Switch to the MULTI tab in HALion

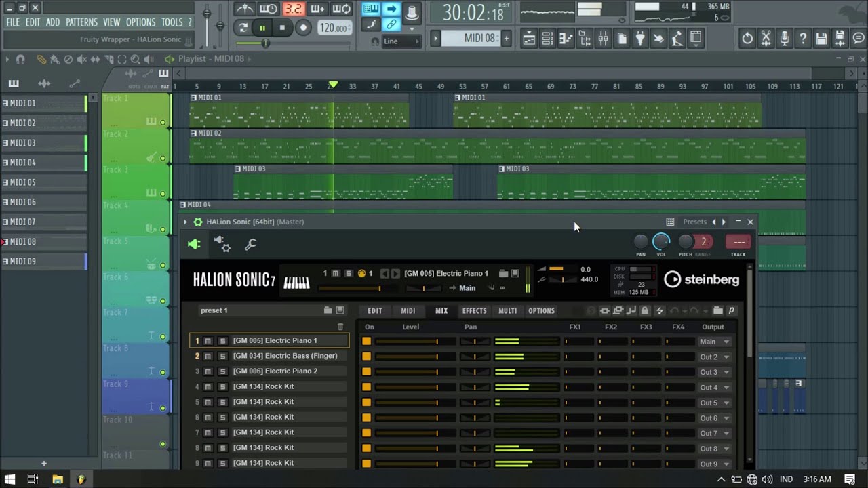point(507,311)
